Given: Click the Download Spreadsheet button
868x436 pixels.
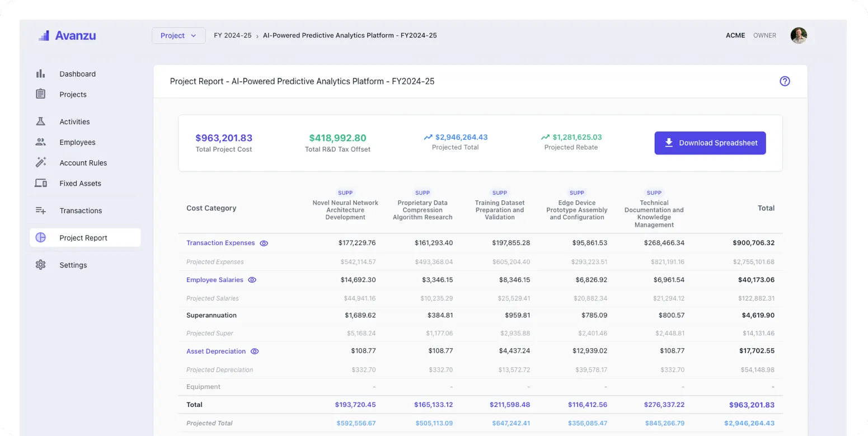Looking at the screenshot, I should coord(710,143).
